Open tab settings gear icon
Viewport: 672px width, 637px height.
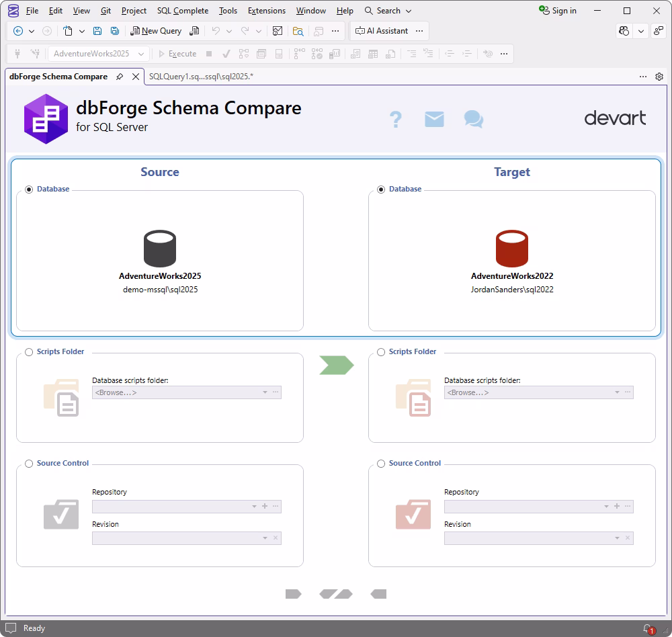659,77
